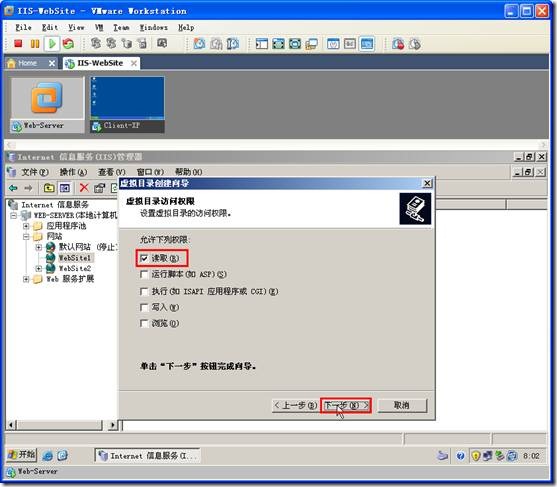Select the IIS-WebSite tab
The height and width of the screenshot is (487, 557).
coord(100,63)
